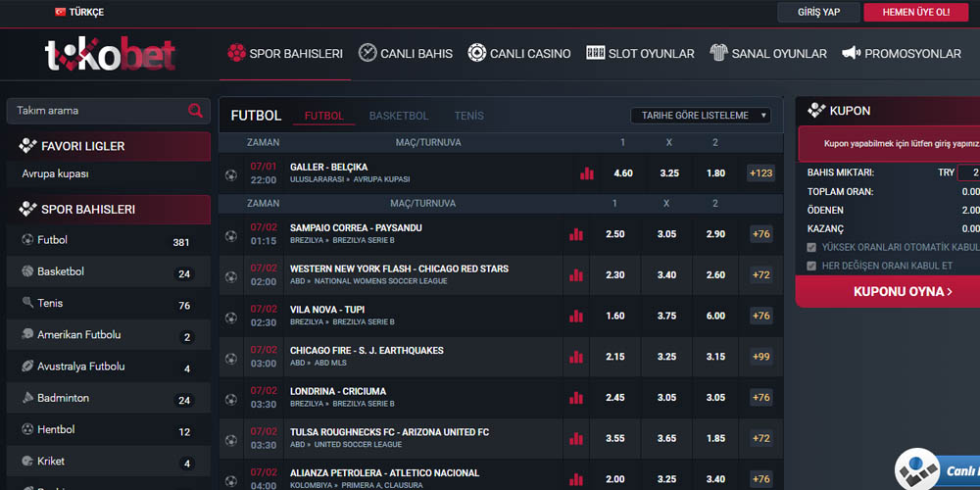
Task: Click the Badminton shuttlecock icon
Action: point(27,398)
